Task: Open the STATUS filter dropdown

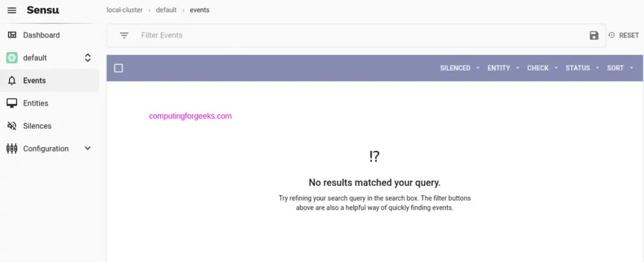Action: 582,68
